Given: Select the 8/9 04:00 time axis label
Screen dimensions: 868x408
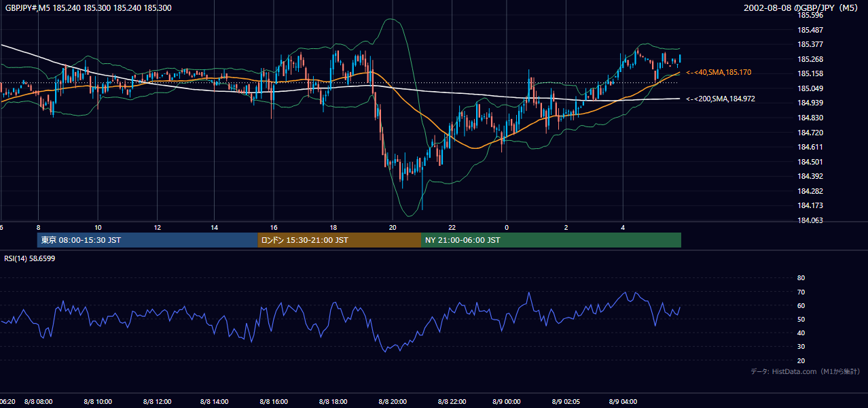Looking at the screenshot, I should pos(623,402).
